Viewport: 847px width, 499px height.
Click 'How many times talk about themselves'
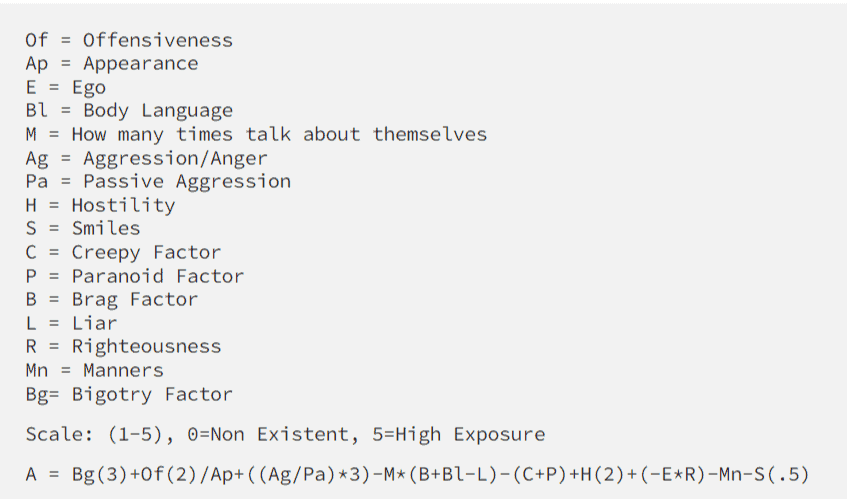(x=279, y=134)
